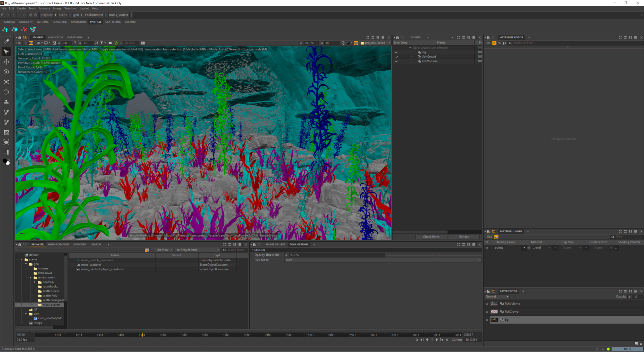Toggle visibility of the fishVolume layer

click(487, 304)
